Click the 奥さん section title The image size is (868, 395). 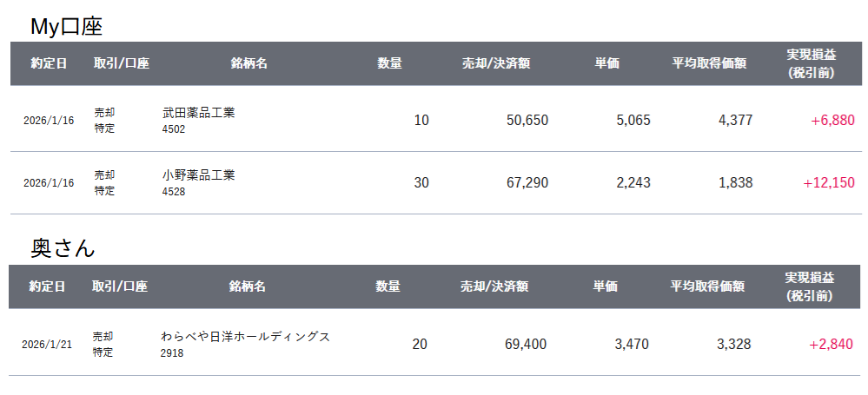pos(63,248)
